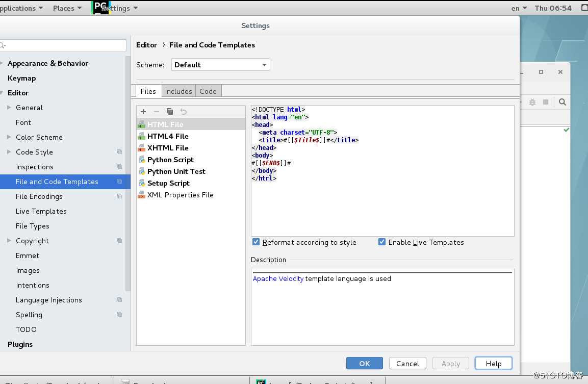This screenshot has height=384, width=588.
Task: Click the project-level icon beside File Encodings
Action: pos(120,196)
